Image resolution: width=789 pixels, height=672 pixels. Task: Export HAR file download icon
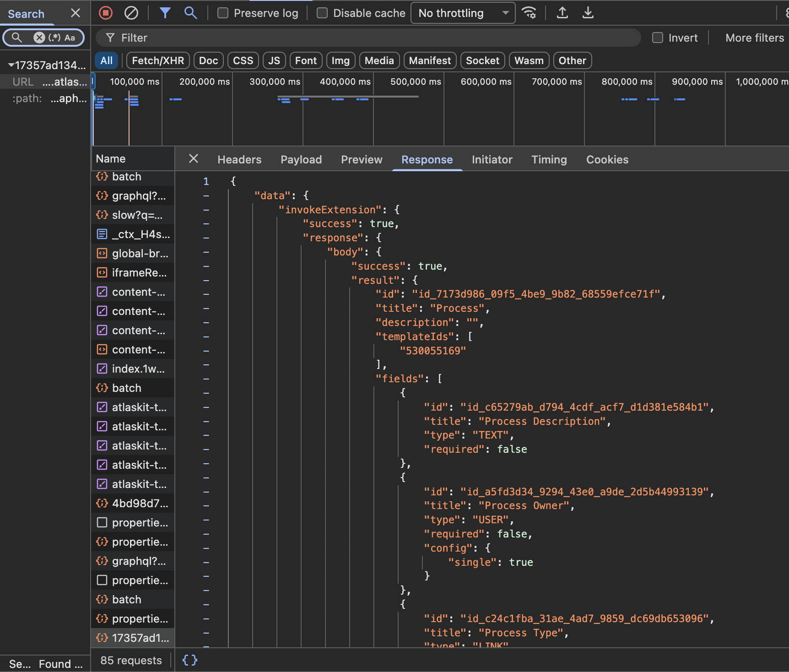pos(588,13)
